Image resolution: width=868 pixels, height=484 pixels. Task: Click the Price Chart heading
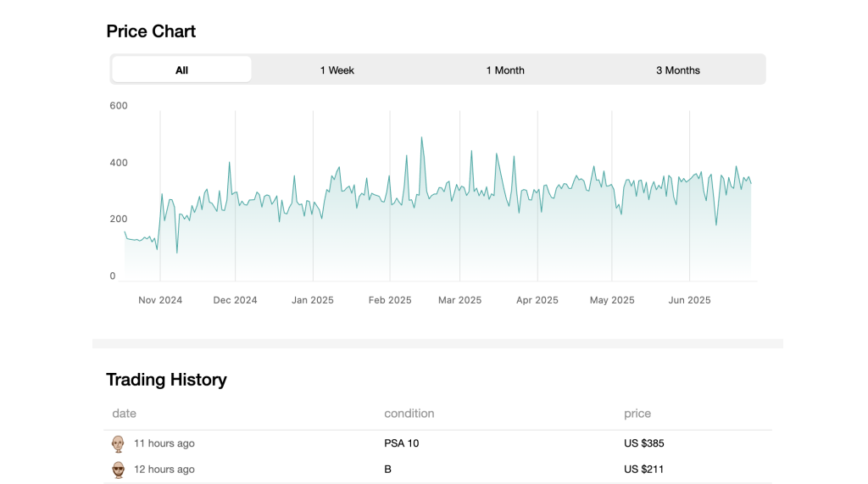pos(151,31)
